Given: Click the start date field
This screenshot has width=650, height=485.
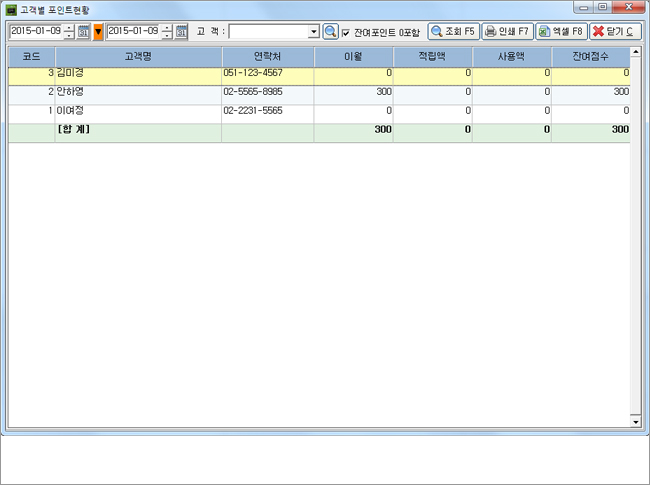Looking at the screenshot, I should tap(34, 32).
